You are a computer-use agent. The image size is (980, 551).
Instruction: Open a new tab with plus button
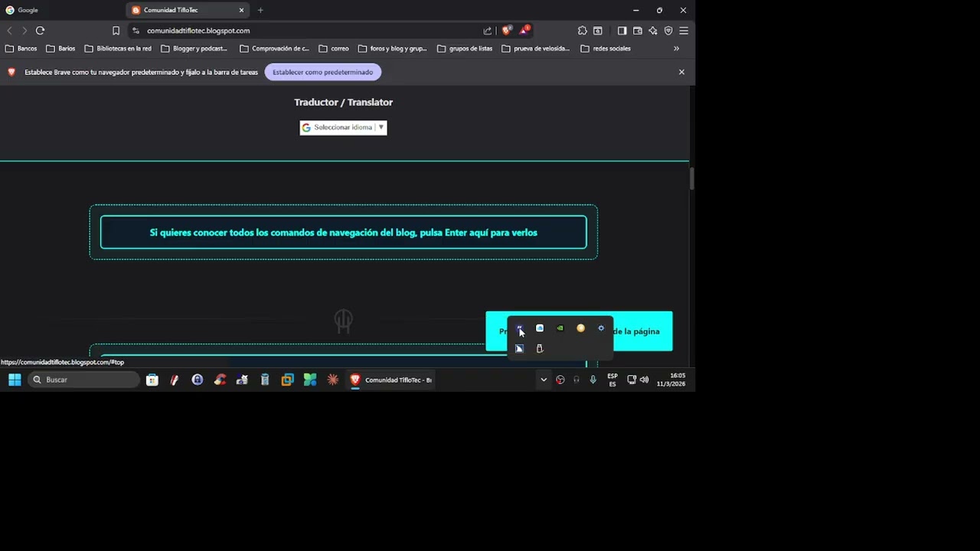pos(260,10)
